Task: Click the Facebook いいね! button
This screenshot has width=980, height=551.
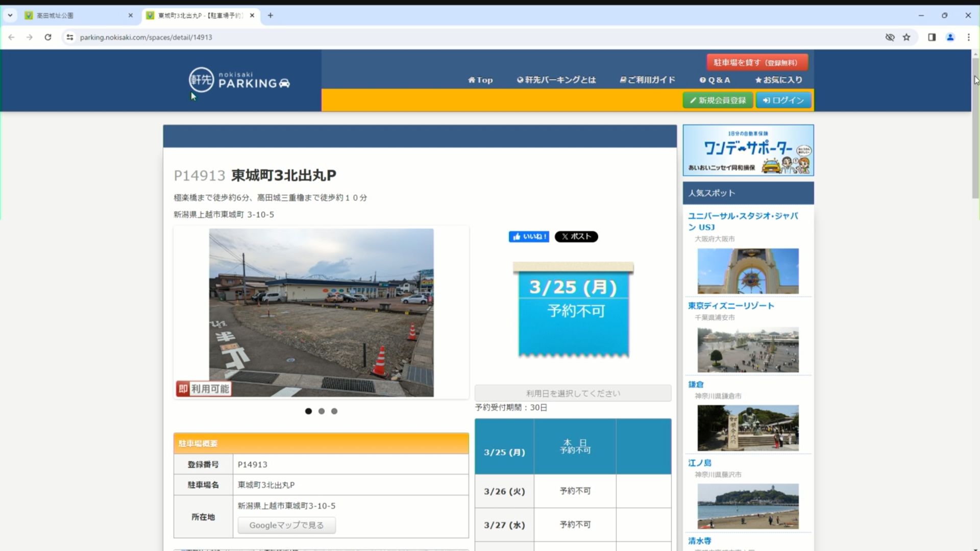Action: 529,237
